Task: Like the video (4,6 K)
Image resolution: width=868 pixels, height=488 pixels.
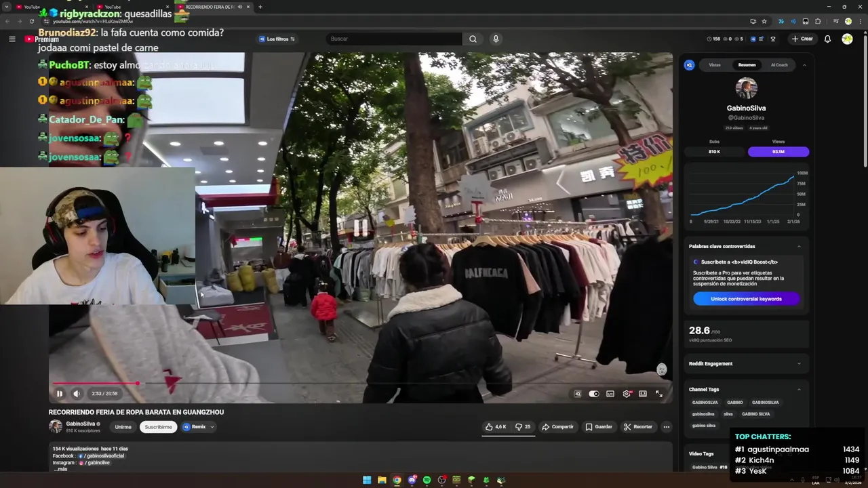Action: click(496, 427)
